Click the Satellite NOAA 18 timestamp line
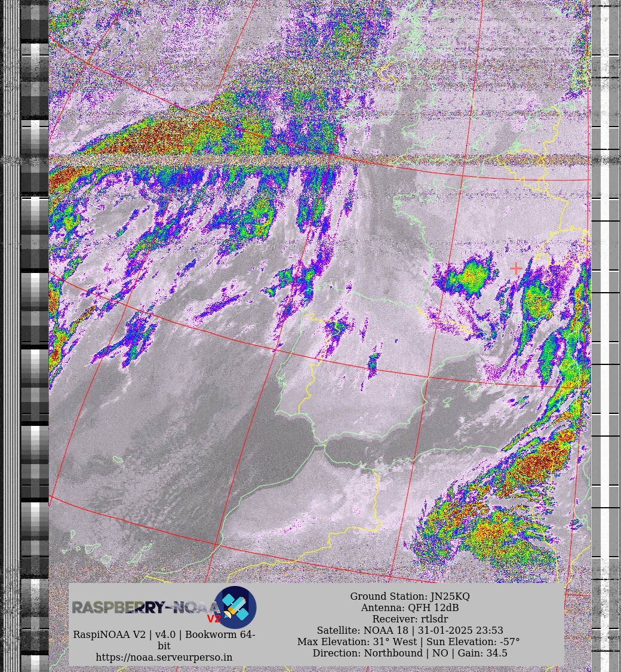The image size is (621, 672). (x=410, y=630)
